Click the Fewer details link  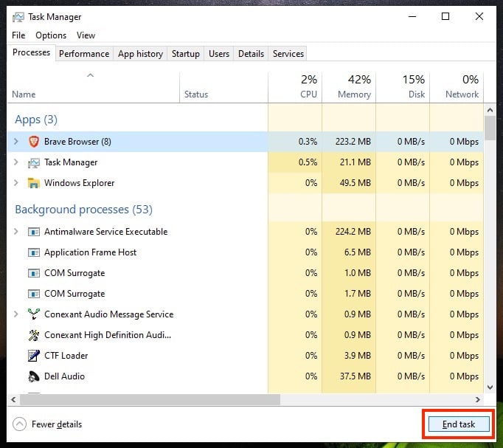pos(57,424)
